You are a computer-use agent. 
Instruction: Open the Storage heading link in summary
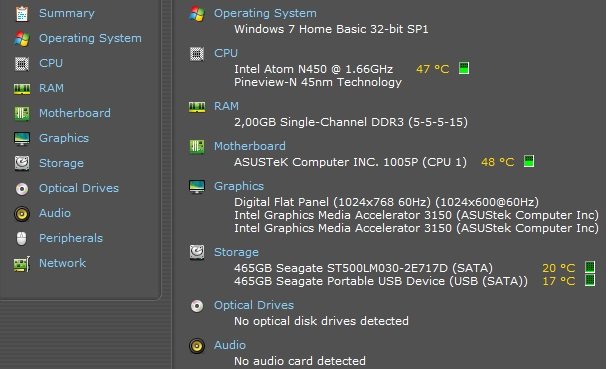(x=236, y=252)
